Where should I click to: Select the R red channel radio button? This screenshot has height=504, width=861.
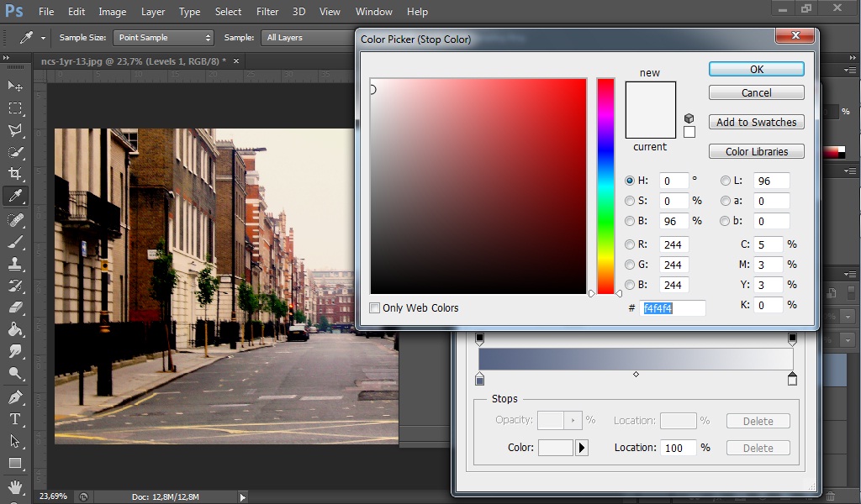click(x=630, y=244)
